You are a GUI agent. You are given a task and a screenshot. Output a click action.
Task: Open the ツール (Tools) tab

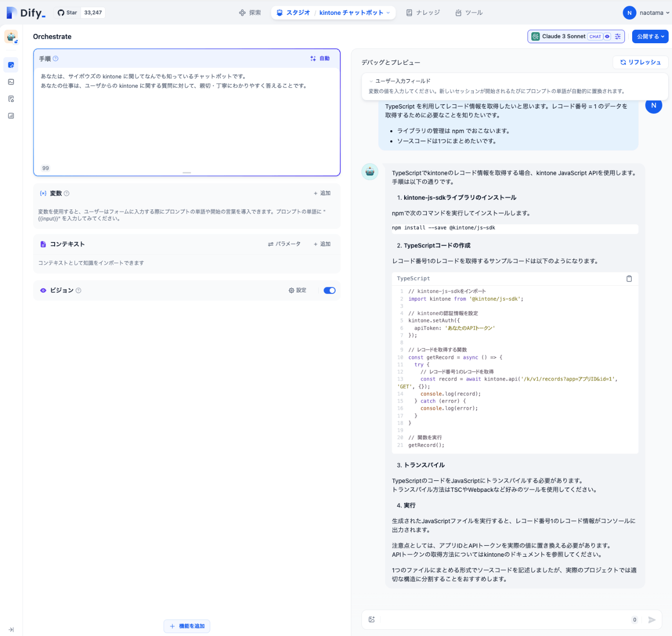point(469,13)
